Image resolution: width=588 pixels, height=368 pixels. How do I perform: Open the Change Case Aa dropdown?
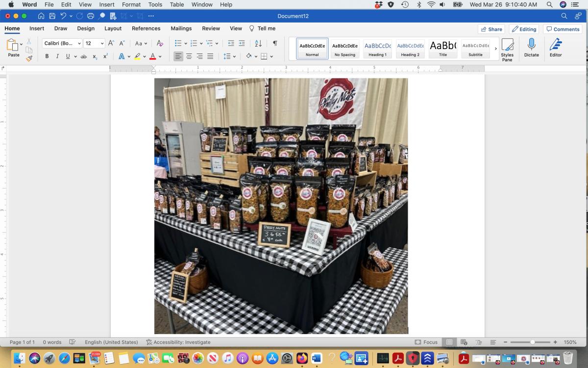141,43
